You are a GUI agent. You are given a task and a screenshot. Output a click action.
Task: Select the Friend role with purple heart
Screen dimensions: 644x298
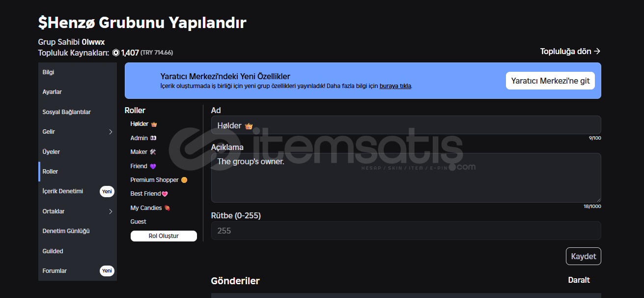pyautogui.click(x=143, y=166)
